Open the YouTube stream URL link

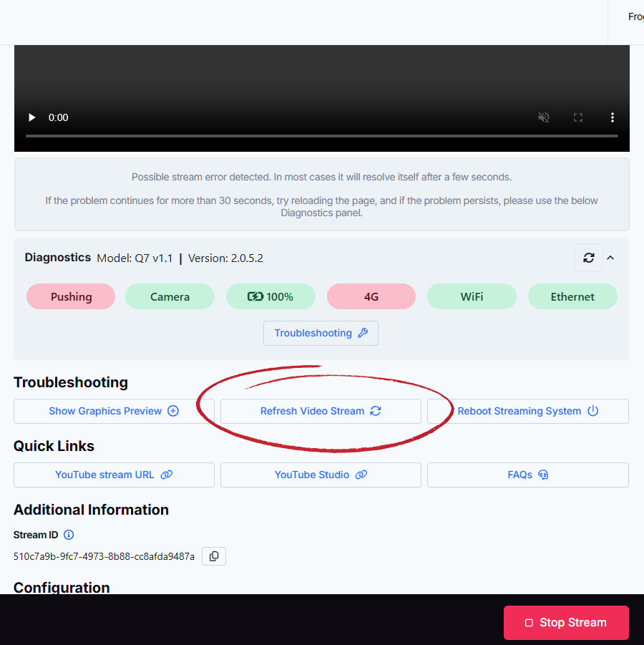point(114,475)
